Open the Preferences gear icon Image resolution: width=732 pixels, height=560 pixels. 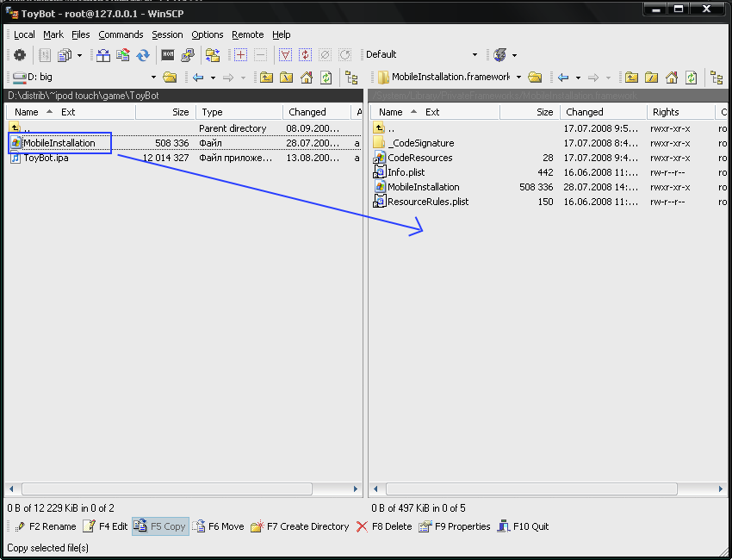(x=20, y=55)
